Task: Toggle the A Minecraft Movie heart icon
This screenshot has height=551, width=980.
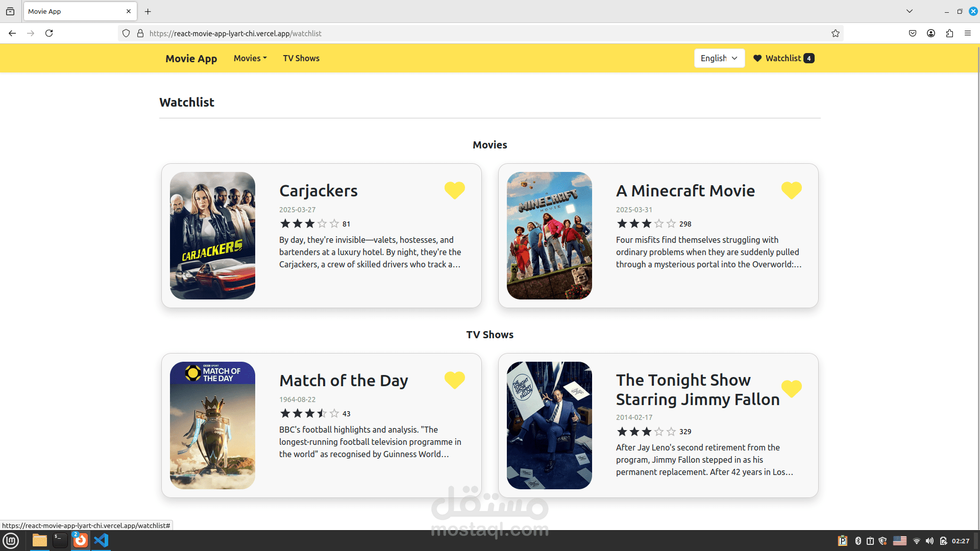Action: [791, 190]
